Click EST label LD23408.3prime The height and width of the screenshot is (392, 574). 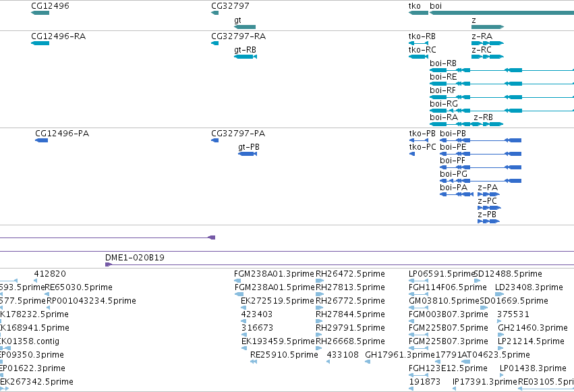click(x=529, y=287)
